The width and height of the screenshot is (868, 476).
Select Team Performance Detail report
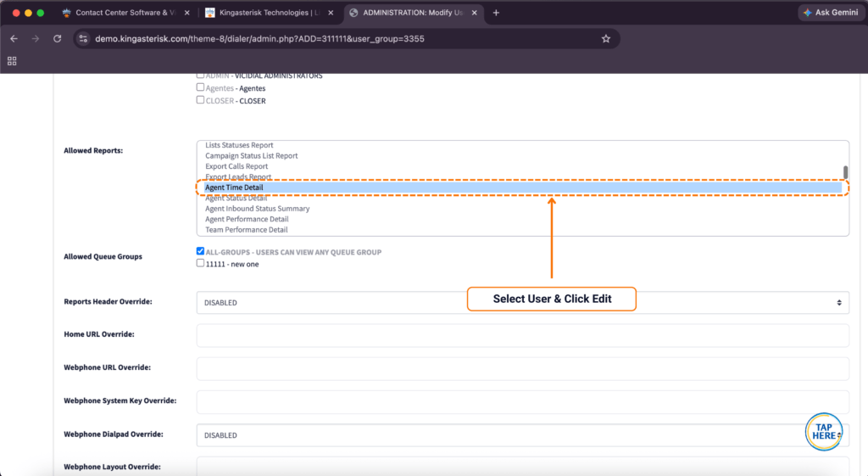247,229
